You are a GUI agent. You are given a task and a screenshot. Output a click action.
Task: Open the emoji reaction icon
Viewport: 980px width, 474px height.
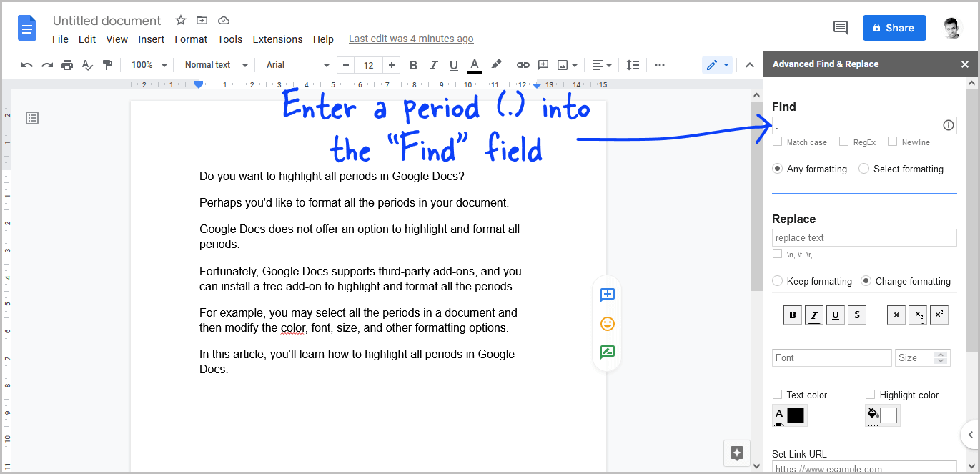[607, 323]
